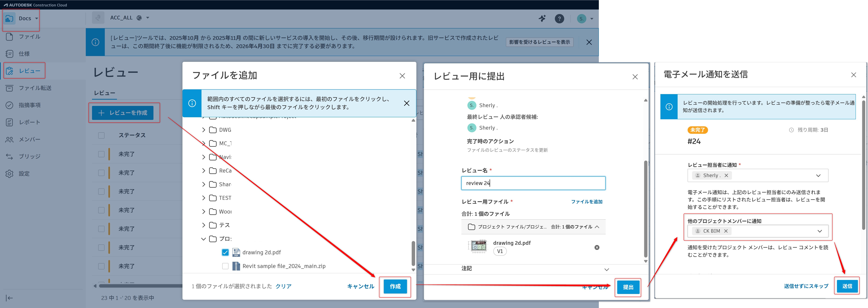This screenshot has height=308, width=868.
Task: Check Revit sample file_2024_main.zip checkbox
Action: pyautogui.click(x=225, y=266)
